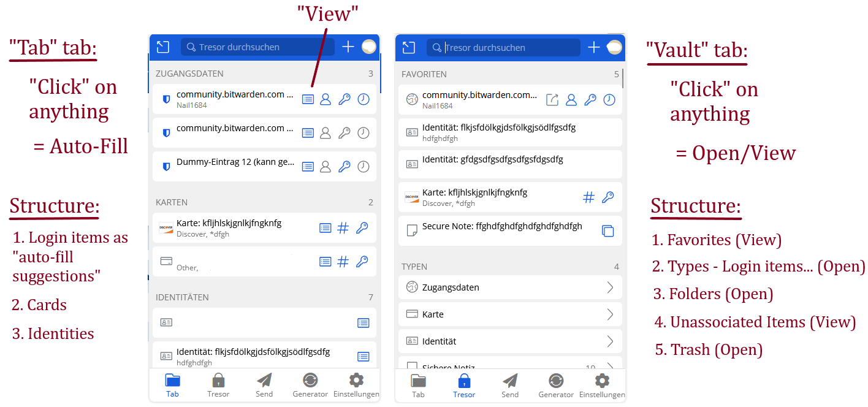Click vertical scrollbar in right popup

(623, 78)
